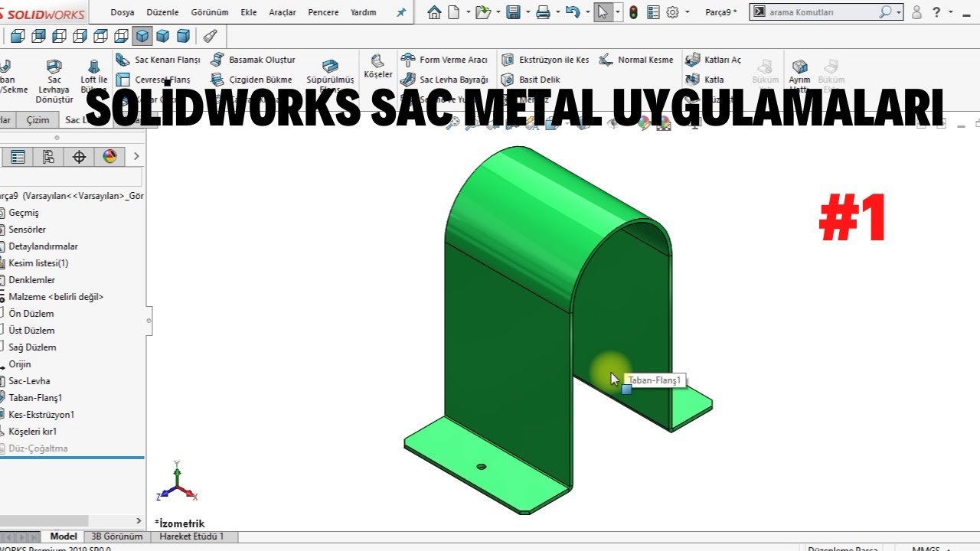Open the Ekle menu
Screen dimensions: 980x551
click(x=249, y=12)
